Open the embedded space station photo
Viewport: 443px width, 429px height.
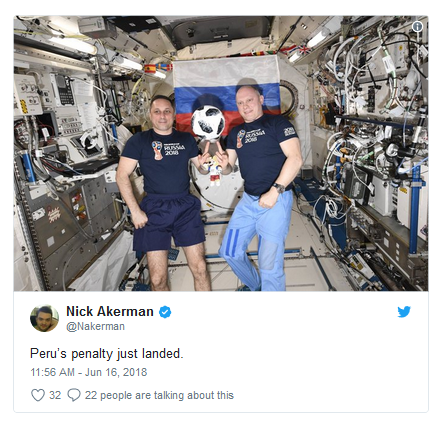tap(221, 153)
